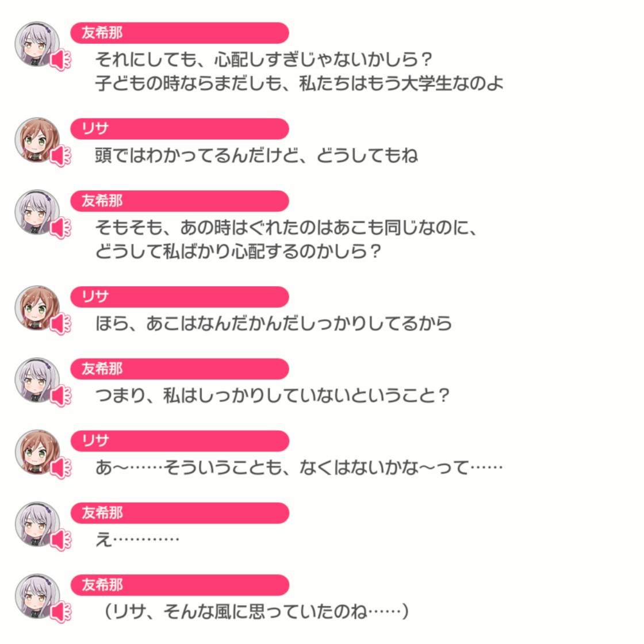
Task: Select the リサ name bar above あ〜……そういうことも
Action: point(180,441)
